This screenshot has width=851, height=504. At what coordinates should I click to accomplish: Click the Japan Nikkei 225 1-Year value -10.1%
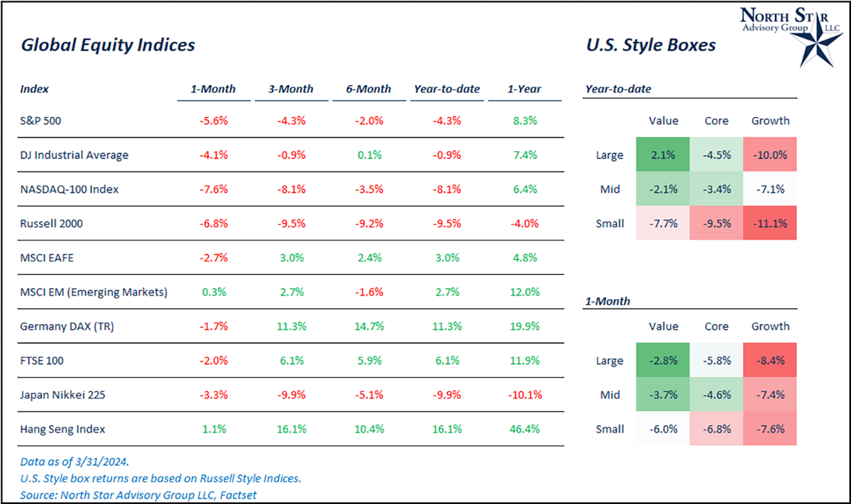[x=525, y=395]
